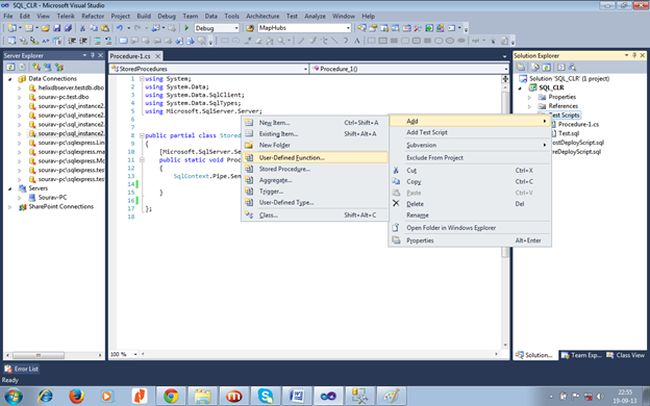
Task: Start debugging with the green play icon
Action: click(x=186, y=28)
